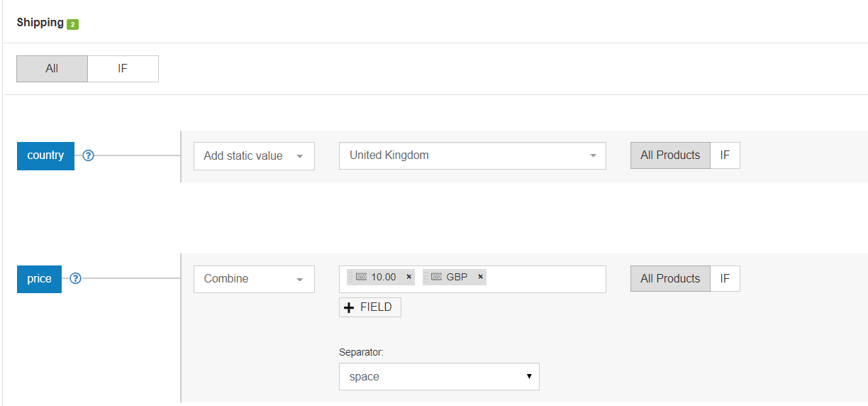Click the green Shipping count badge
This screenshot has height=406, width=868.
point(72,24)
